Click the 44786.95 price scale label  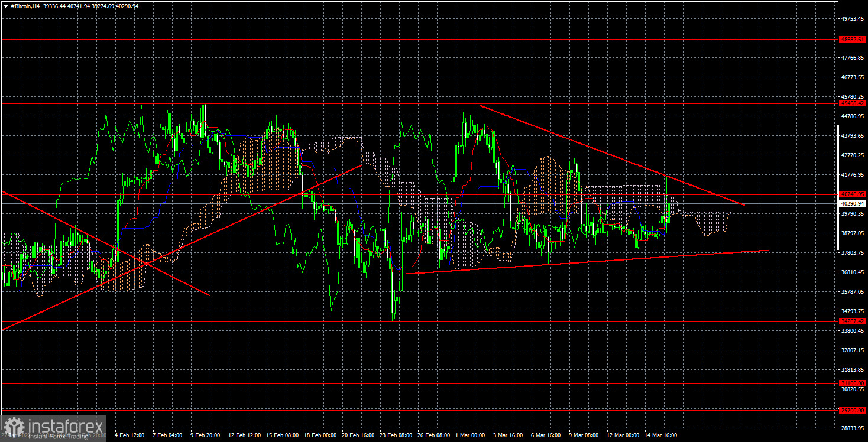(853, 116)
